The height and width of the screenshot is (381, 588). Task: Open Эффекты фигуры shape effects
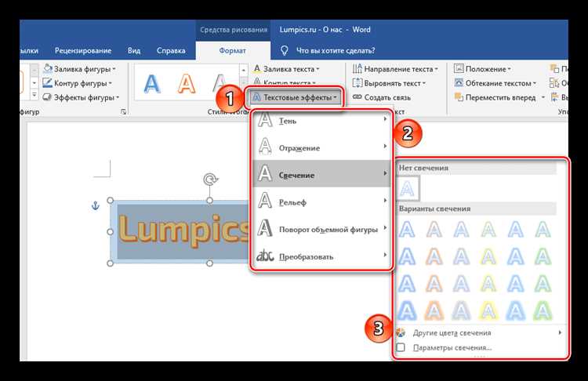[x=81, y=97]
